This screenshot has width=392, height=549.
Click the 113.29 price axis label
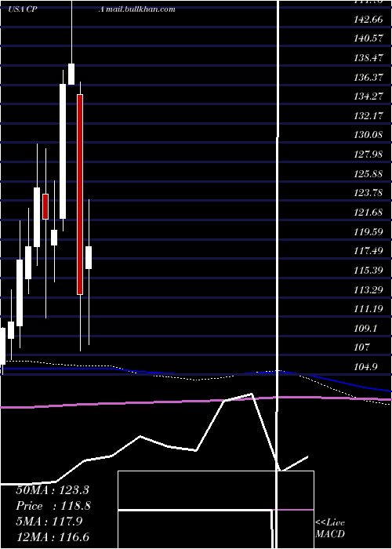(368, 289)
